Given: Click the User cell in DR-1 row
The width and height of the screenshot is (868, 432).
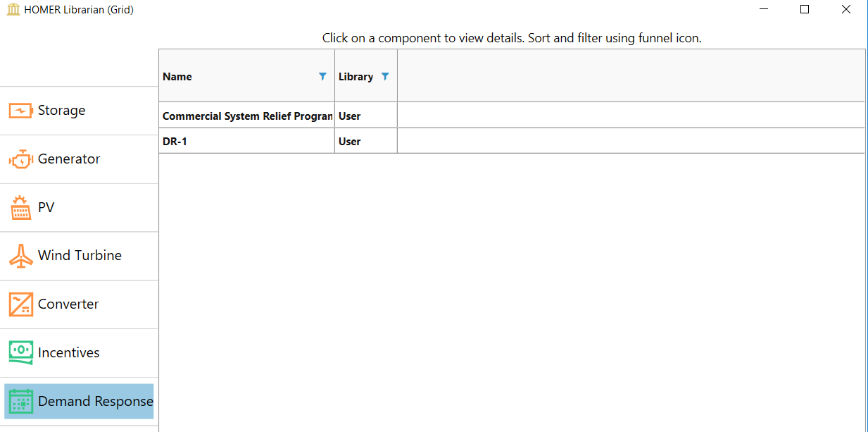Looking at the screenshot, I should point(350,142).
